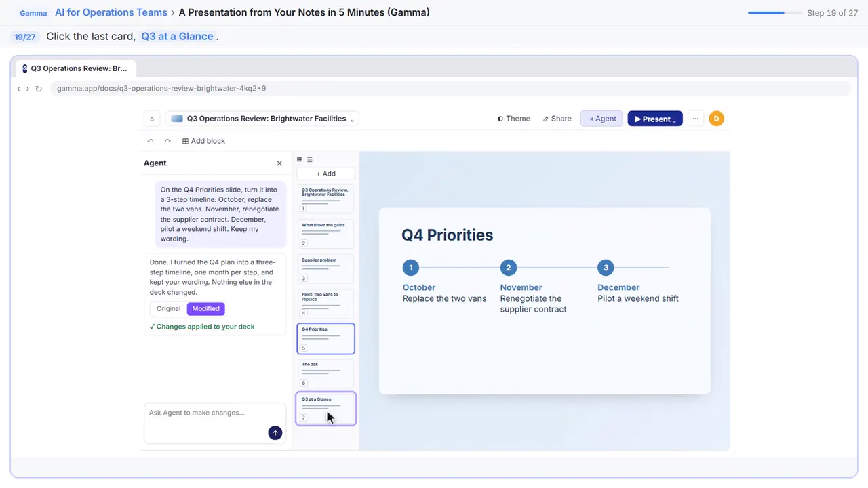Send the message to Agent

pos(275,433)
